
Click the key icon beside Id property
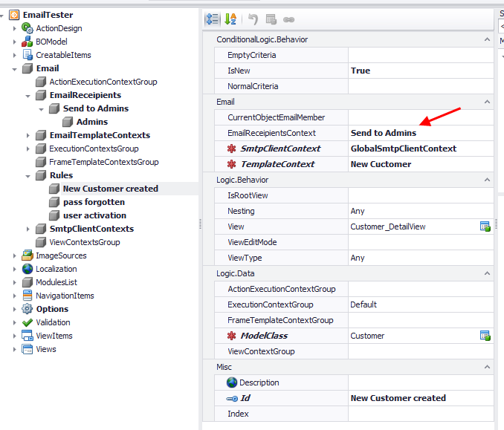pyautogui.click(x=232, y=399)
